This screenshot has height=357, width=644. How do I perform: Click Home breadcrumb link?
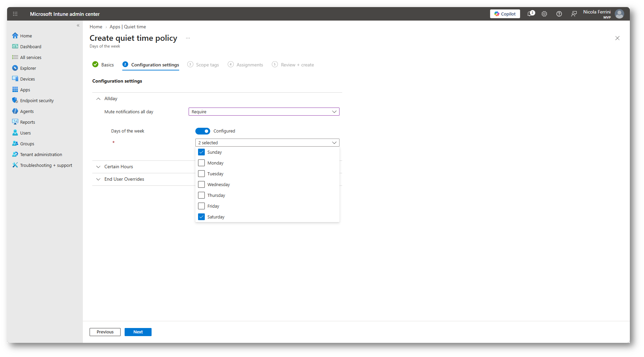click(x=96, y=27)
